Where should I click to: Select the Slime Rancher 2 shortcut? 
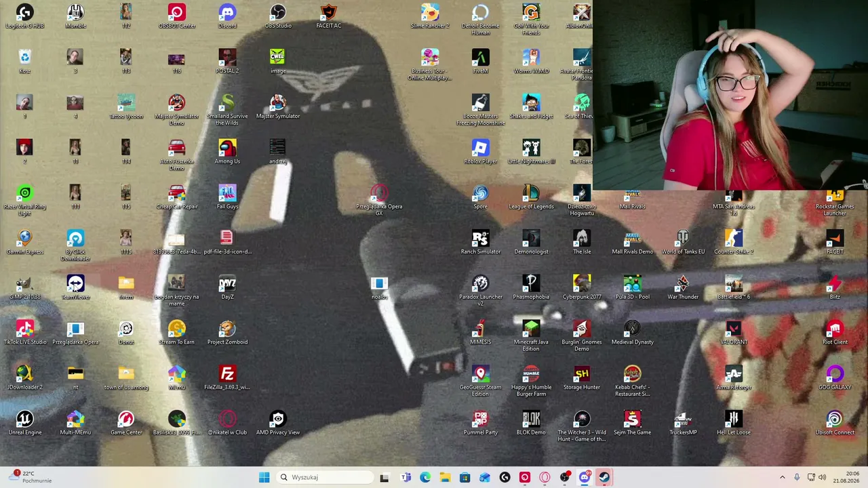(430, 16)
